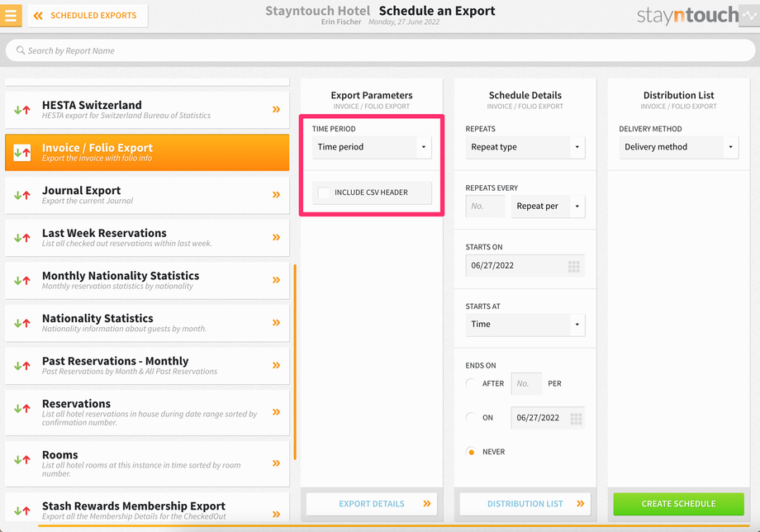Open Journal Export chevron
760x532 pixels.
[x=276, y=195]
